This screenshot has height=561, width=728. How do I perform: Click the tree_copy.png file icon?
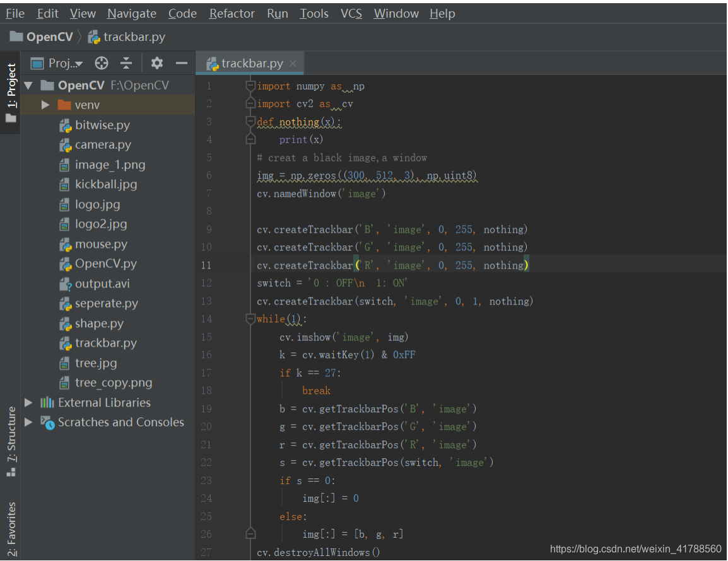coord(64,383)
